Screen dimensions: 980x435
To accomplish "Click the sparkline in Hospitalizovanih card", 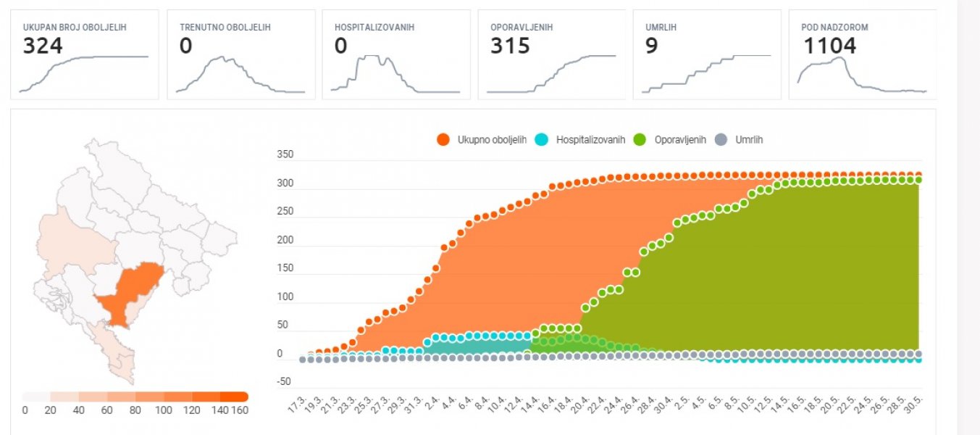I will click(x=395, y=74).
